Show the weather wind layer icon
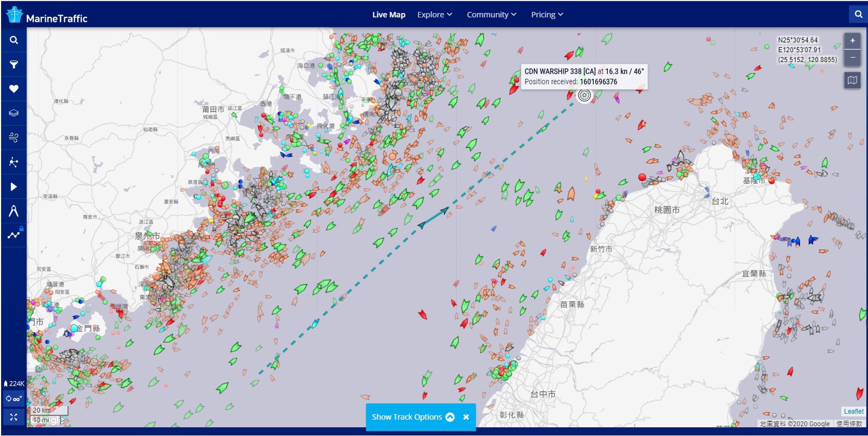Screen dimensions: 868x436 [14, 138]
